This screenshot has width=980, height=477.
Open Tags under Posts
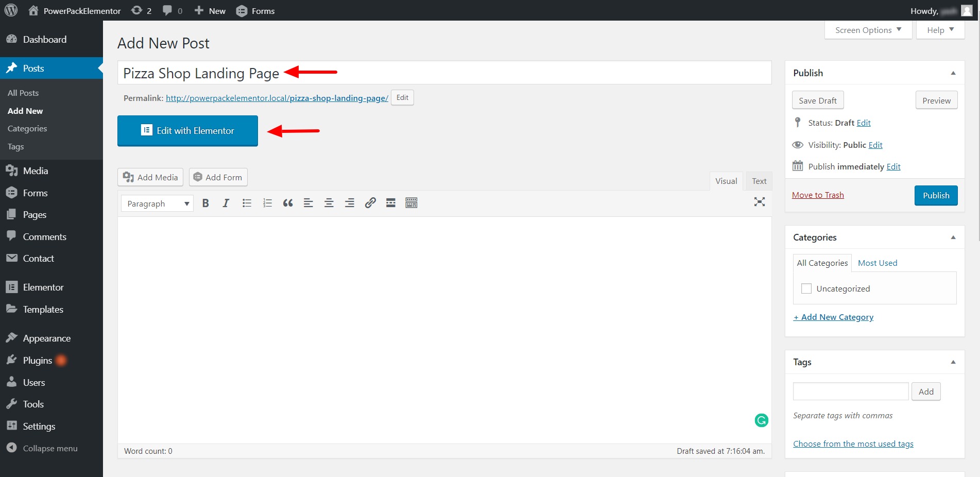(x=16, y=147)
